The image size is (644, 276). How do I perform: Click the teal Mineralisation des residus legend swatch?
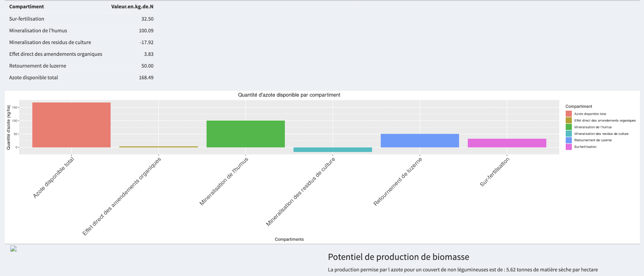(569, 134)
